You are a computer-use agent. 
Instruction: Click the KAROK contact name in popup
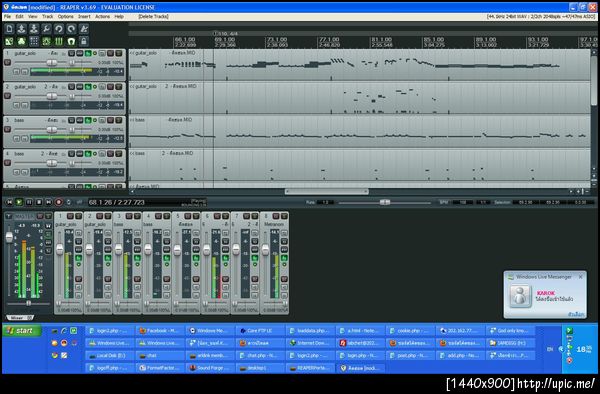pos(546,293)
